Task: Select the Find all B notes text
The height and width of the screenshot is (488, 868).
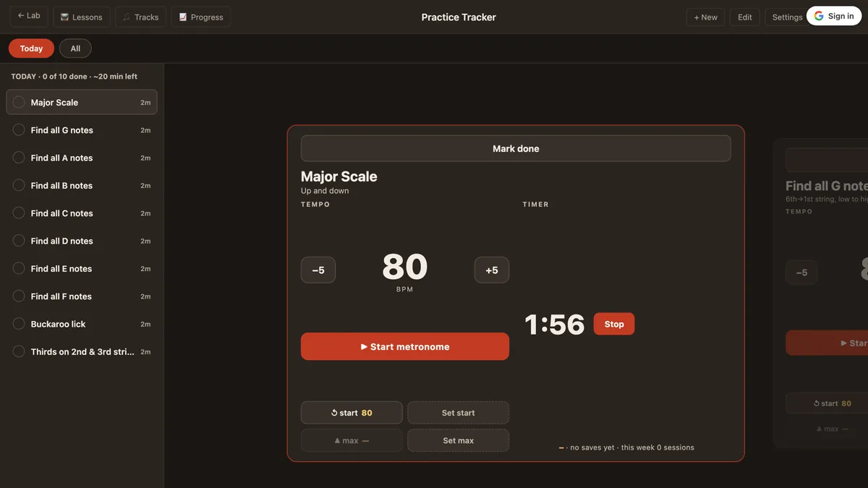Action: click(61, 186)
